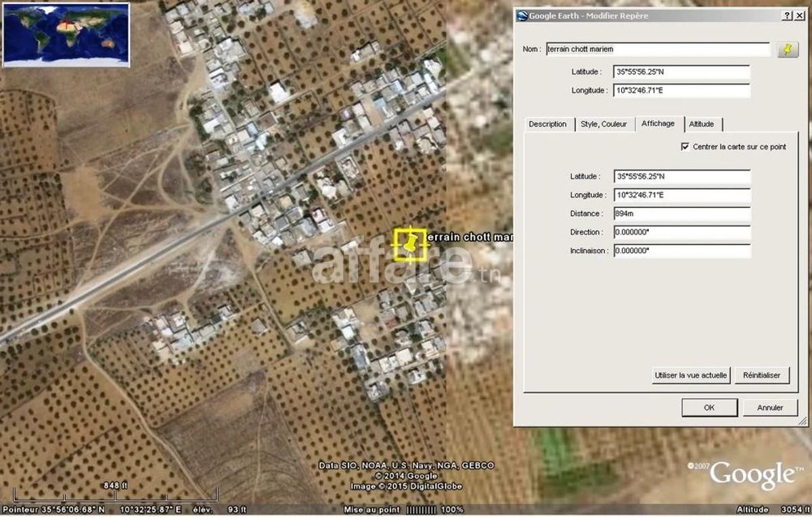The height and width of the screenshot is (517, 812).
Task: Open the Description tab
Action: point(548,124)
